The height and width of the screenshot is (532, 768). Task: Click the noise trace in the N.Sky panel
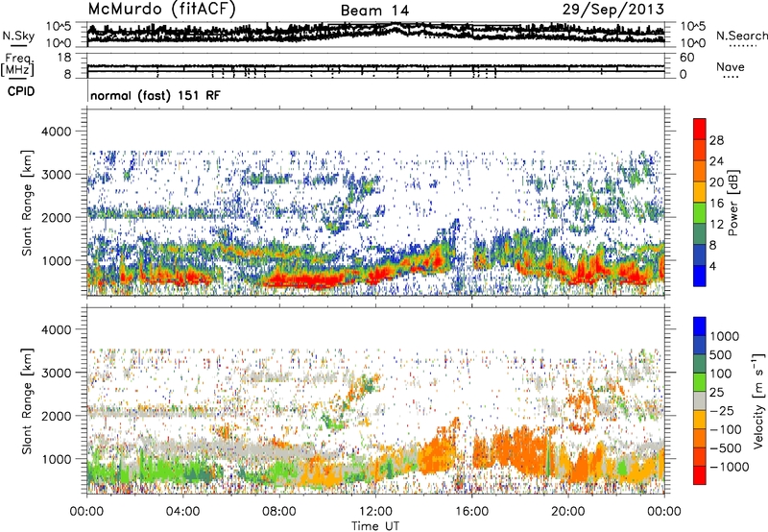375,33
